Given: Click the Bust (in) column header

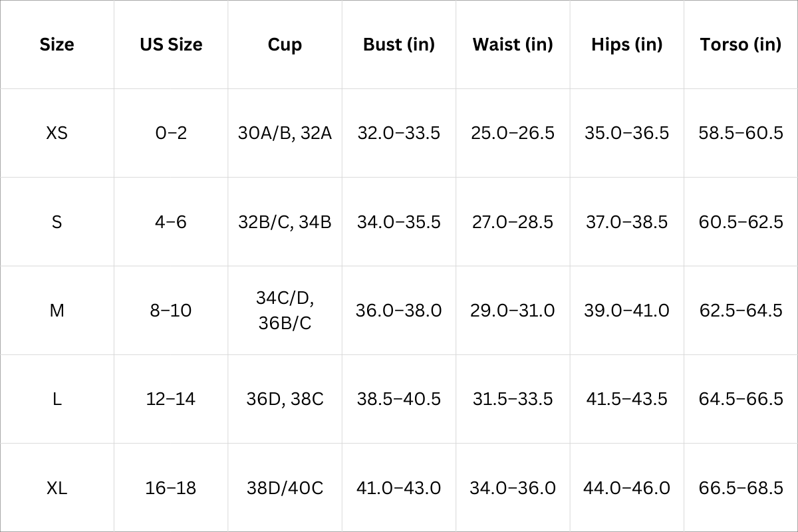Looking at the screenshot, I should pos(399,45).
